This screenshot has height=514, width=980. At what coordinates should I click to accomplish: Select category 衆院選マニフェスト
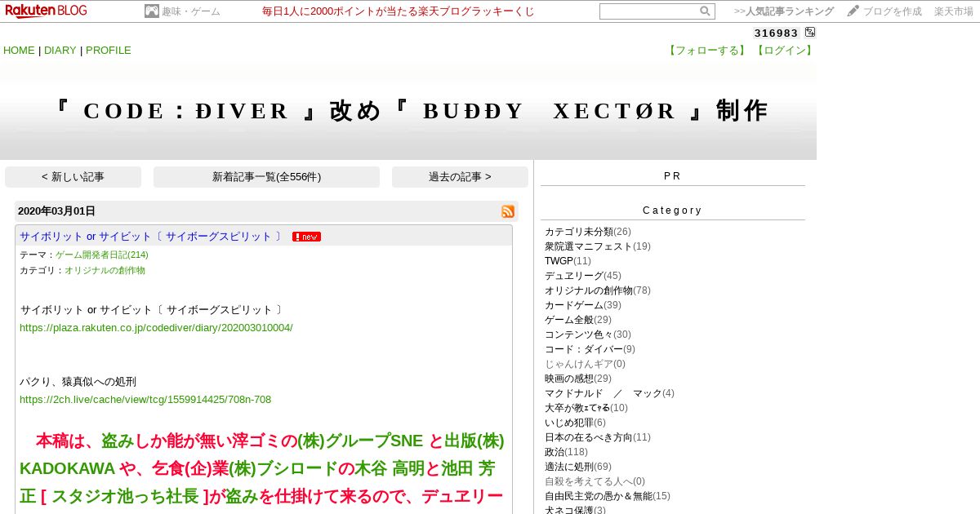(589, 246)
